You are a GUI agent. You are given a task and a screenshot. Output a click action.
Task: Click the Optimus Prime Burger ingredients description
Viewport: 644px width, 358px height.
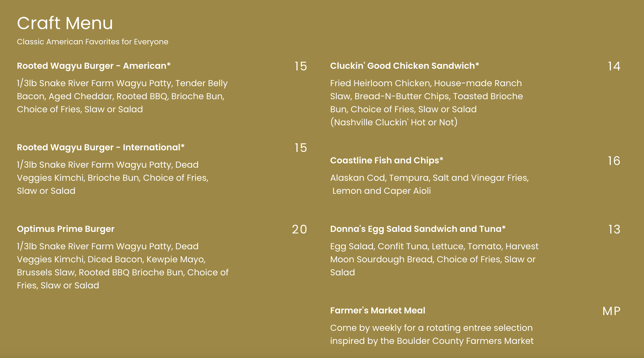[x=122, y=266]
